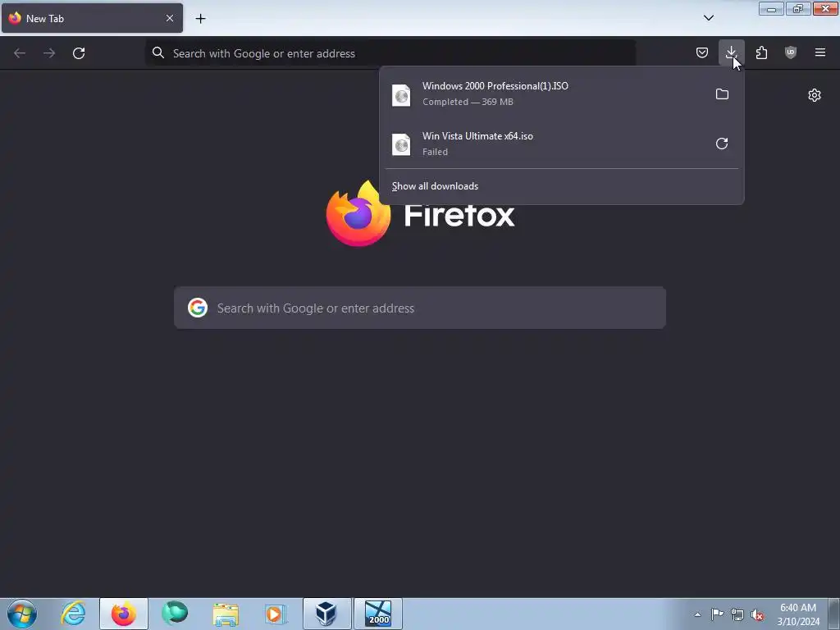Open new tab personalization settings gear
This screenshot has height=630, width=840.
pos(815,95)
